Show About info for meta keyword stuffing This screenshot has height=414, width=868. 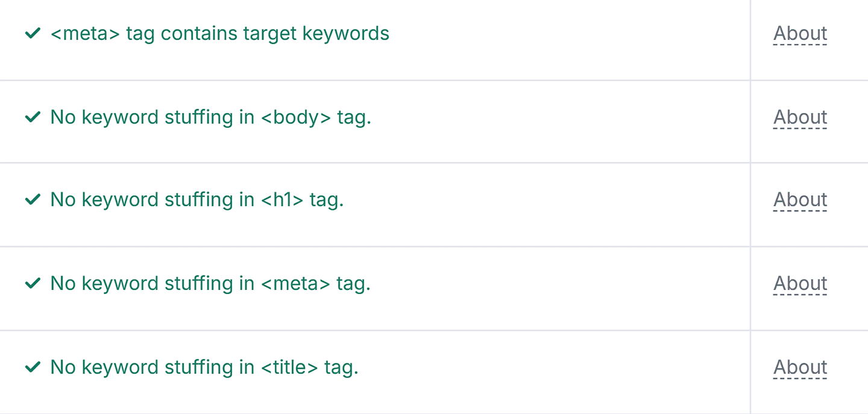(x=800, y=283)
